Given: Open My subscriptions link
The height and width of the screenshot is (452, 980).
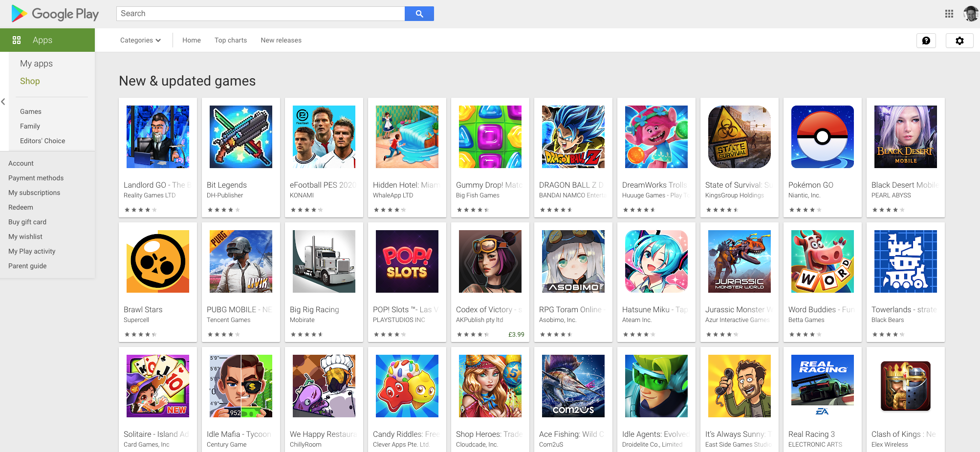Looking at the screenshot, I should pos(34,193).
